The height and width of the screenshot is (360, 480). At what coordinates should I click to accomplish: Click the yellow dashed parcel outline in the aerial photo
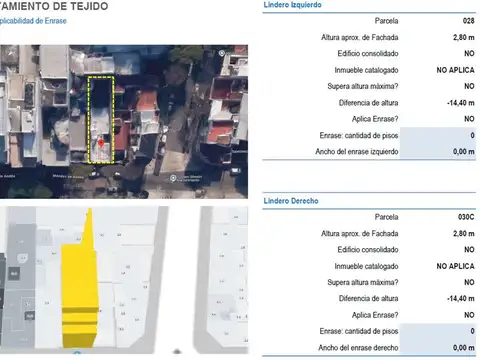[x=101, y=120]
